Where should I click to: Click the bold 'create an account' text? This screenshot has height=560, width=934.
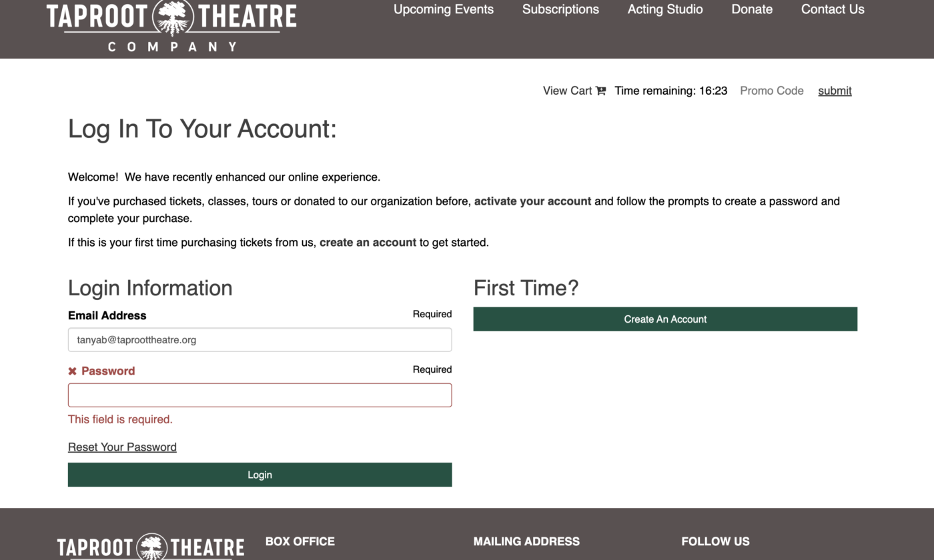point(368,243)
